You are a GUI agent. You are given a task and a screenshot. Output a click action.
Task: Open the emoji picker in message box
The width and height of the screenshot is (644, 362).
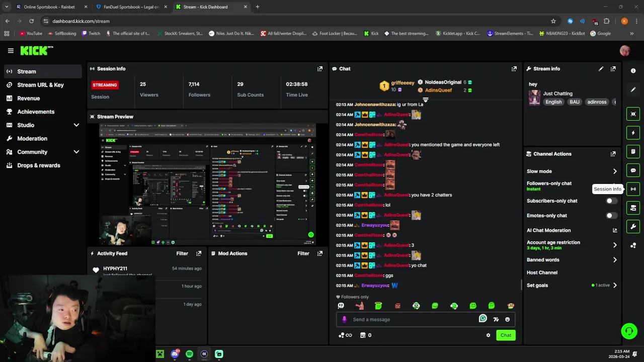tap(507, 319)
